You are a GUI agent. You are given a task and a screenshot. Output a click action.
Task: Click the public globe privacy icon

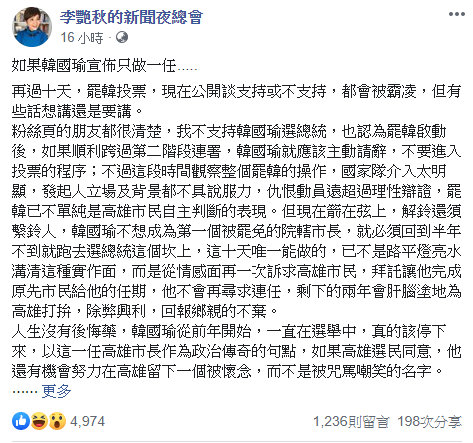[x=122, y=37]
